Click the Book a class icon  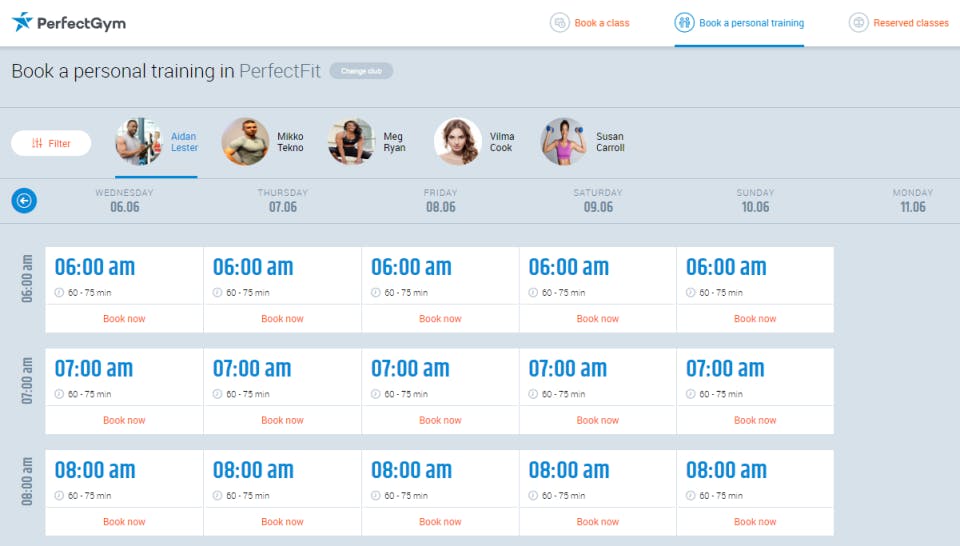coord(560,23)
